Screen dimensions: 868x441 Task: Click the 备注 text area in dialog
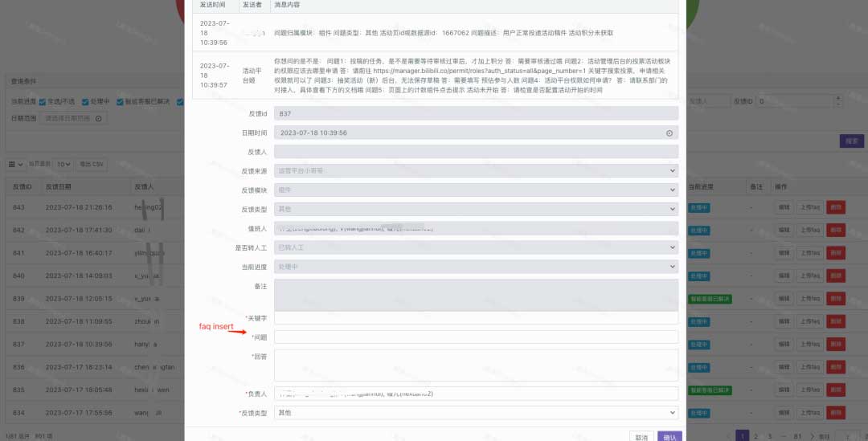coord(476,295)
